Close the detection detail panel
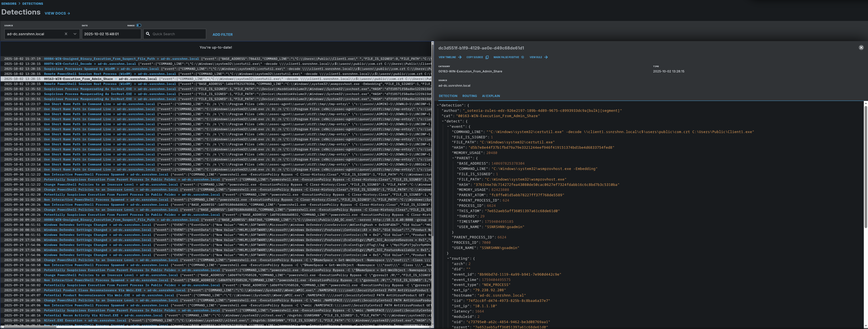The height and width of the screenshot is (329, 868). (861, 48)
